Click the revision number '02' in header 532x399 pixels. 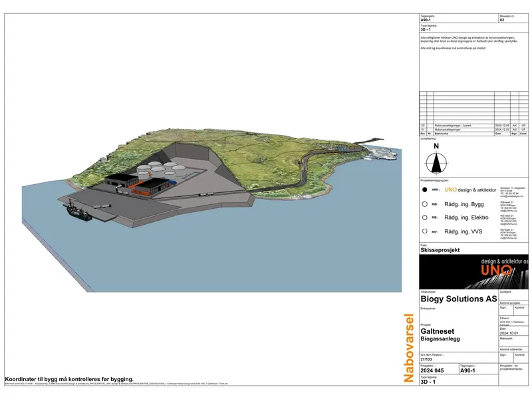(x=502, y=20)
